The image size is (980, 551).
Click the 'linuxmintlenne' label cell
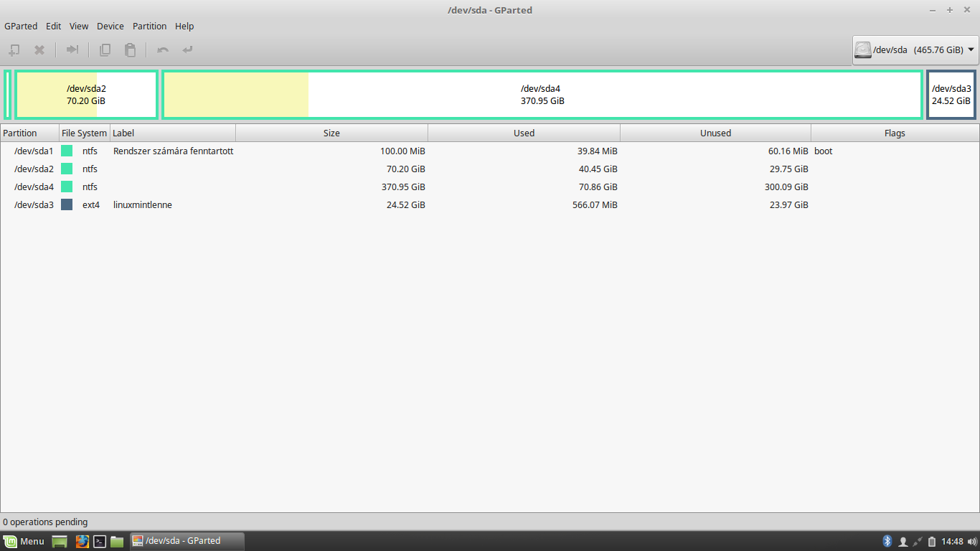[143, 205]
